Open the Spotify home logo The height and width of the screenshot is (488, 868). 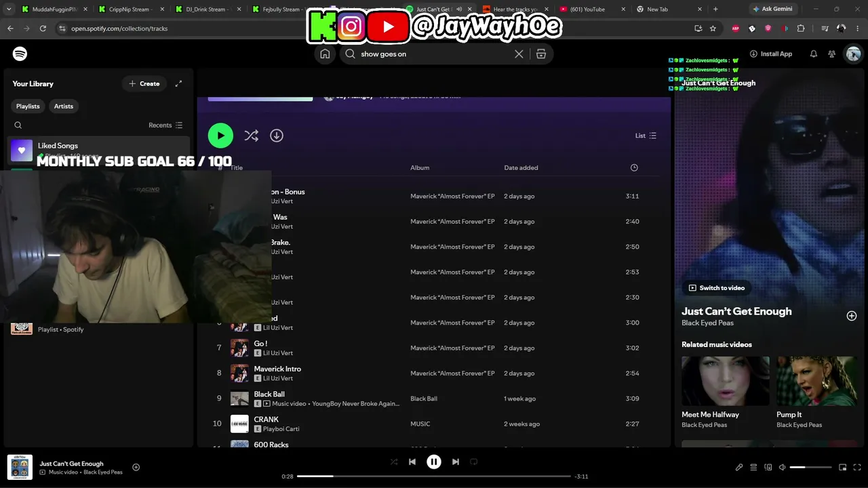(x=20, y=54)
